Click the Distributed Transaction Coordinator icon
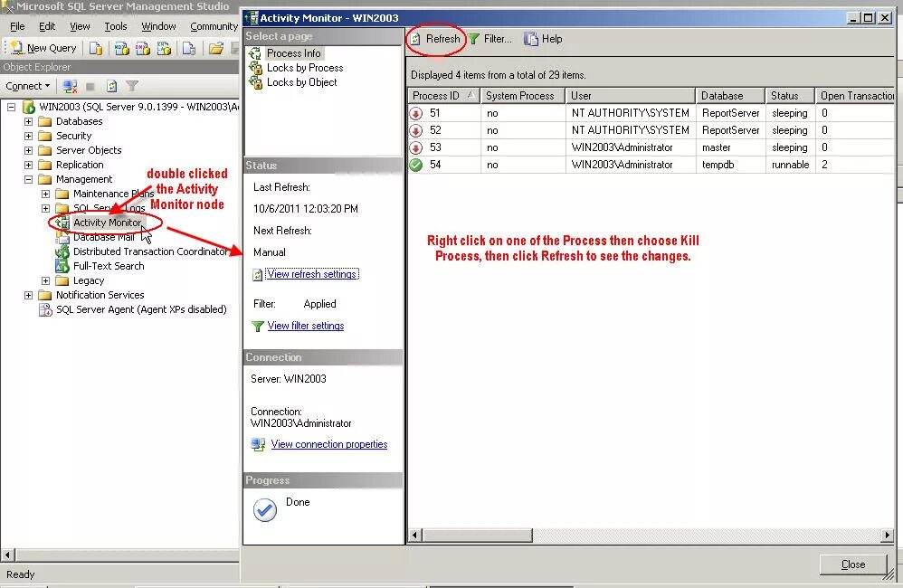 [62, 251]
